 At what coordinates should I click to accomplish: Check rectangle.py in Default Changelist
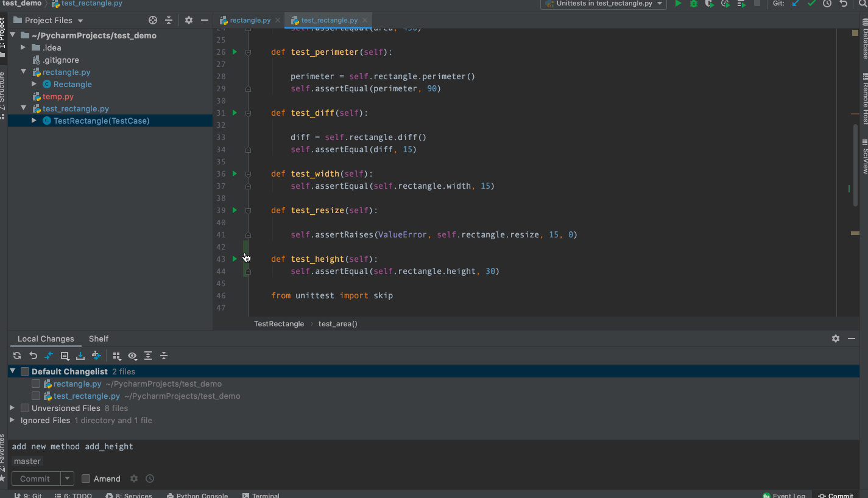(36, 384)
